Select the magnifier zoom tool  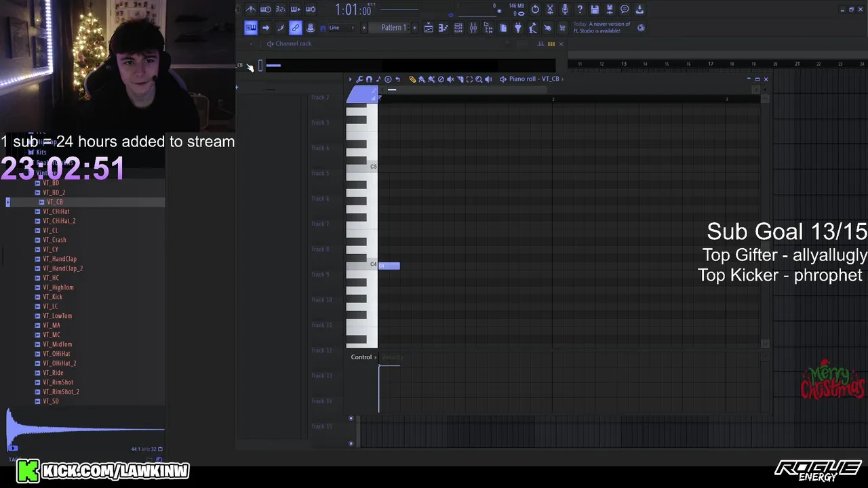pyautogui.click(x=479, y=79)
